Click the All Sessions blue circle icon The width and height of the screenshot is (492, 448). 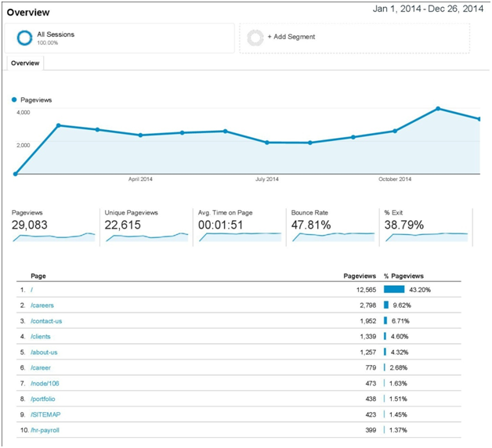pyautogui.click(x=24, y=38)
